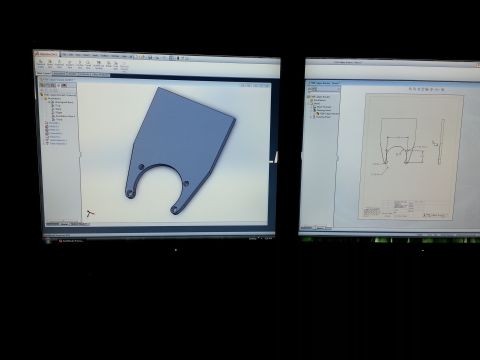Select the round hole on the bracket's right arm
The height and width of the screenshot is (360, 480).
(x=186, y=183)
